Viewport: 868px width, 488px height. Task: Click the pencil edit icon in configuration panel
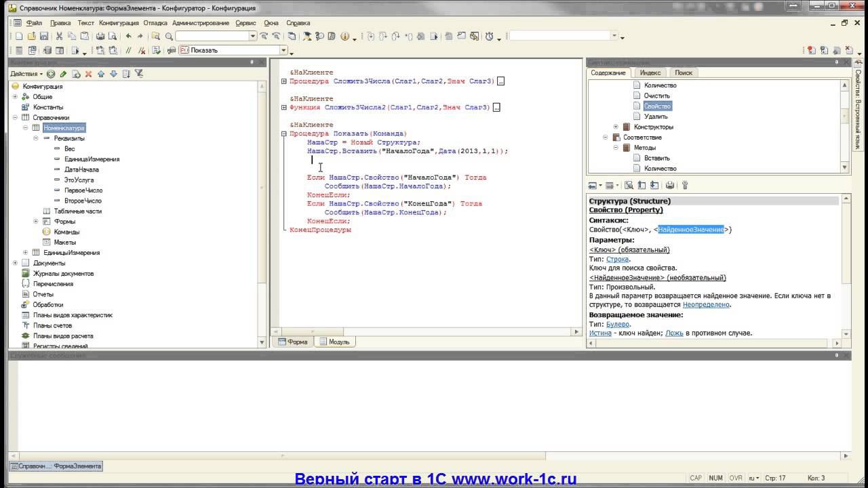click(x=64, y=74)
